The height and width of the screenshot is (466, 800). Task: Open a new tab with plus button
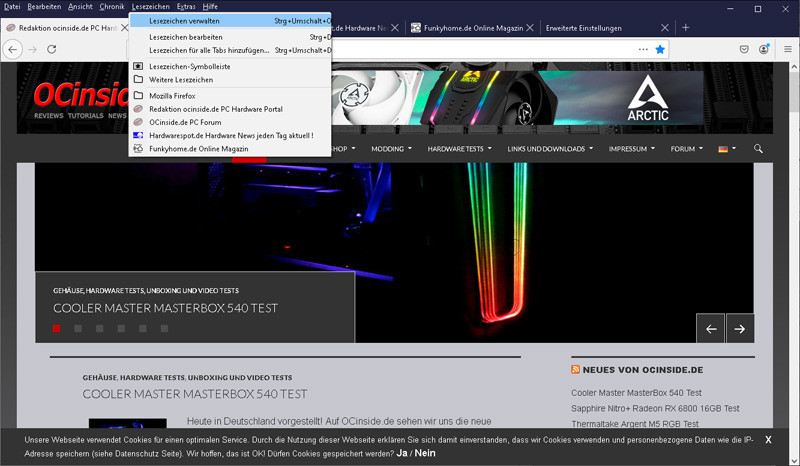pos(686,28)
